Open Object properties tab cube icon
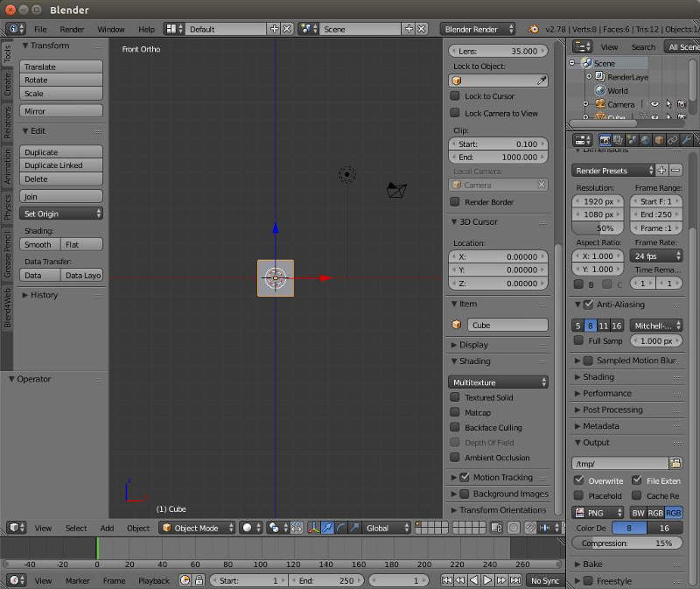Viewport: 700px width, 589px height. 659,140
